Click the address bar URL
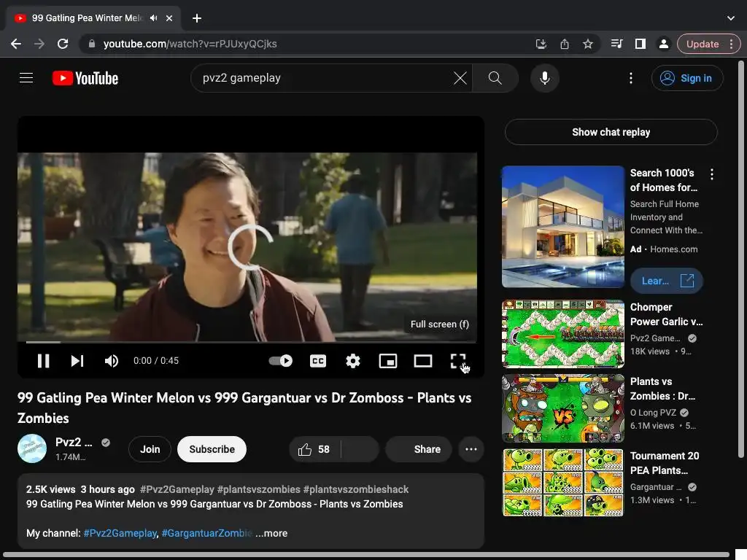Viewport: 747px width, 560px height. pyautogui.click(x=190, y=44)
